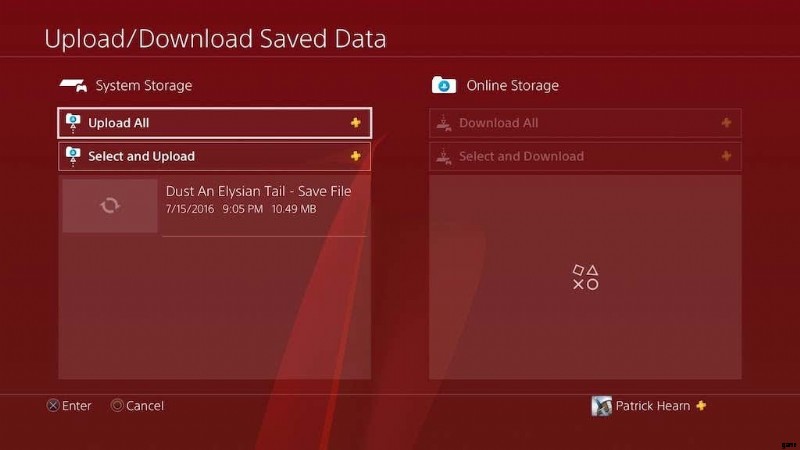The width and height of the screenshot is (800, 450).
Task: Click the Patrick Hearn profile avatar
Action: pos(602,406)
